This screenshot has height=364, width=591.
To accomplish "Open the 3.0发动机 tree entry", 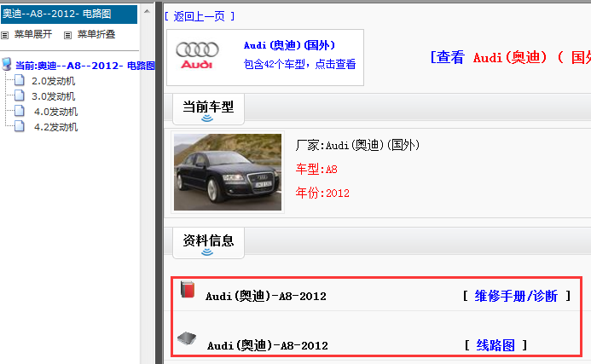I will click(53, 96).
